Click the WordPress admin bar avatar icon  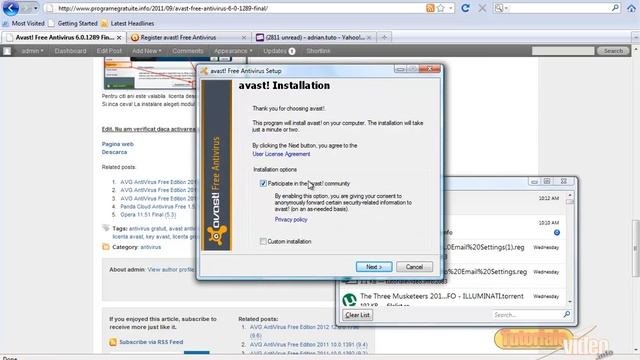tap(7, 51)
